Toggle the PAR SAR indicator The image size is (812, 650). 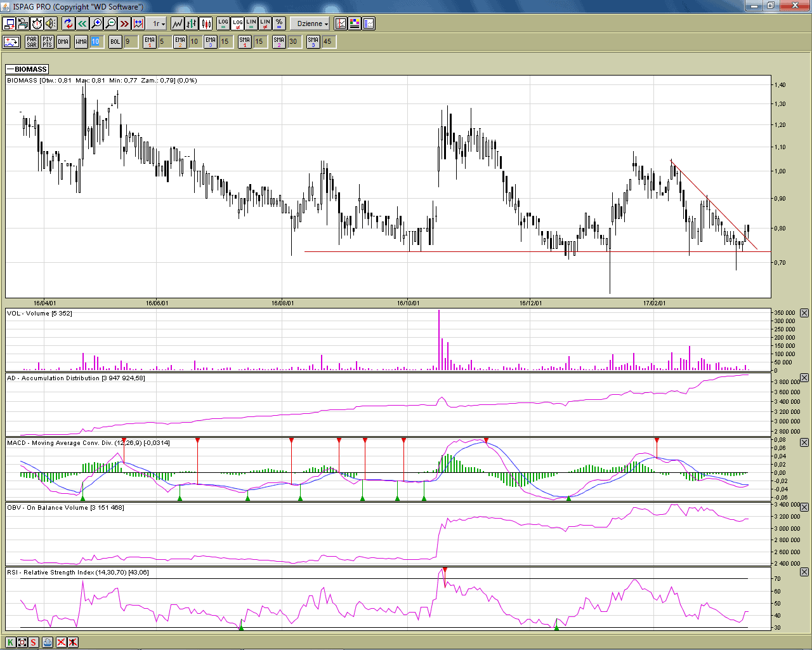32,42
